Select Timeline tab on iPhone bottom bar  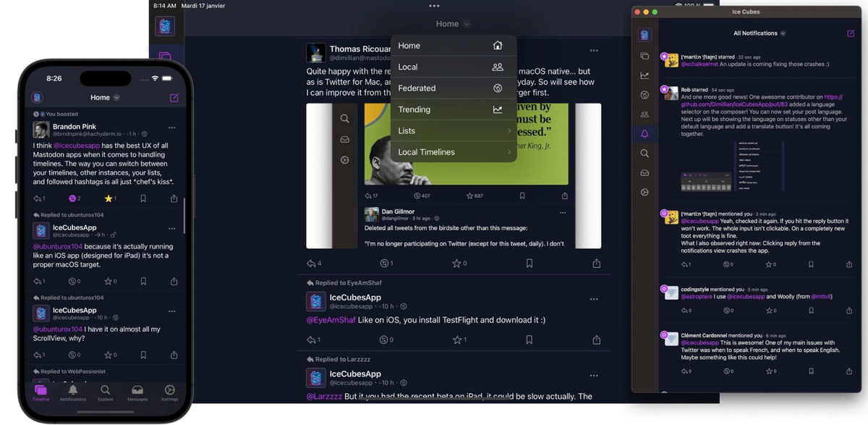click(41, 393)
